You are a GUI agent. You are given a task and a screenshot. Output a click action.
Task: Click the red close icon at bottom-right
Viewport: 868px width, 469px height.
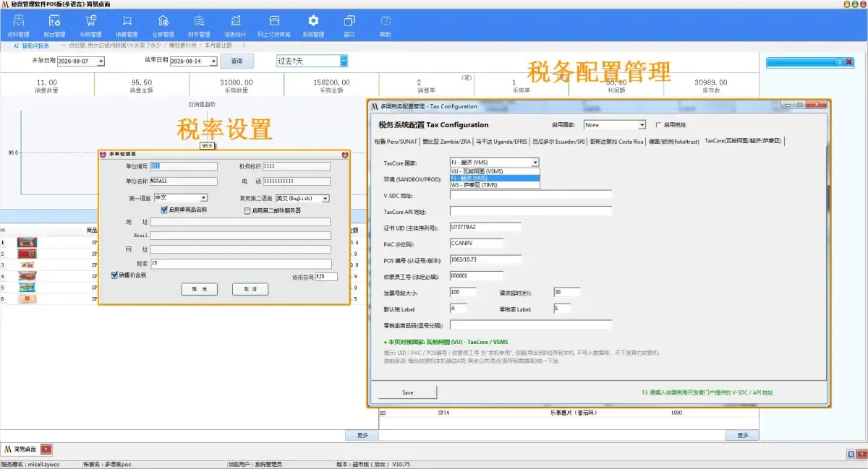(861, 454)
